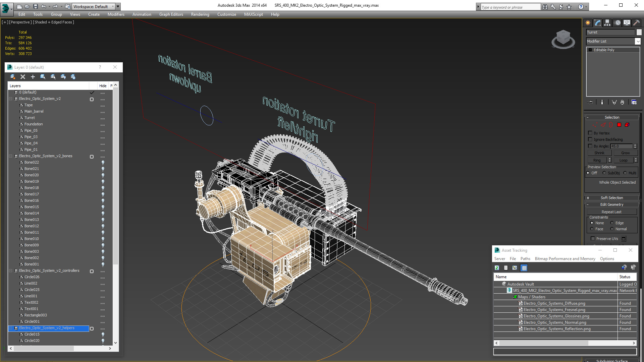The image size is (644, 362).
Task: Select Normal constraint radio button
Action: pos(612,229)
